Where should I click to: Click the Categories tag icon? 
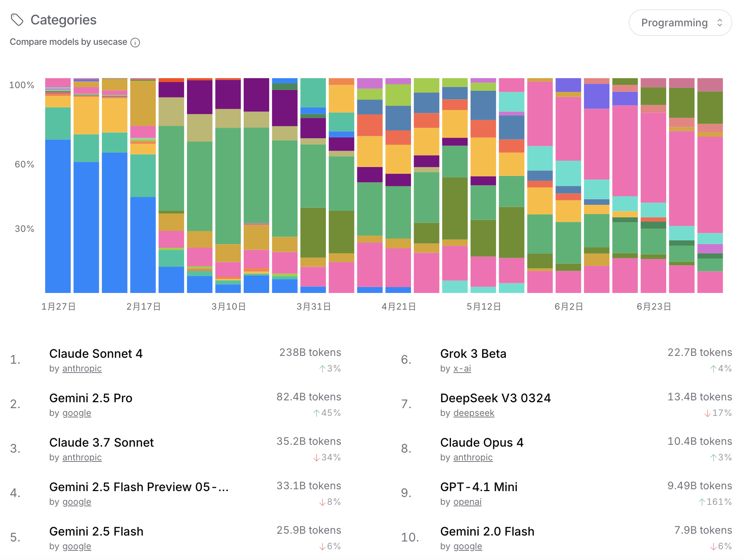[x=17, y=20]
